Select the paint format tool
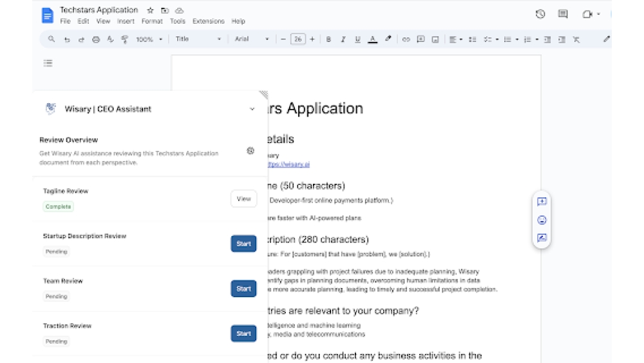Image resolution: width=644 pixels, height=363 pixels. click(124, 39)
